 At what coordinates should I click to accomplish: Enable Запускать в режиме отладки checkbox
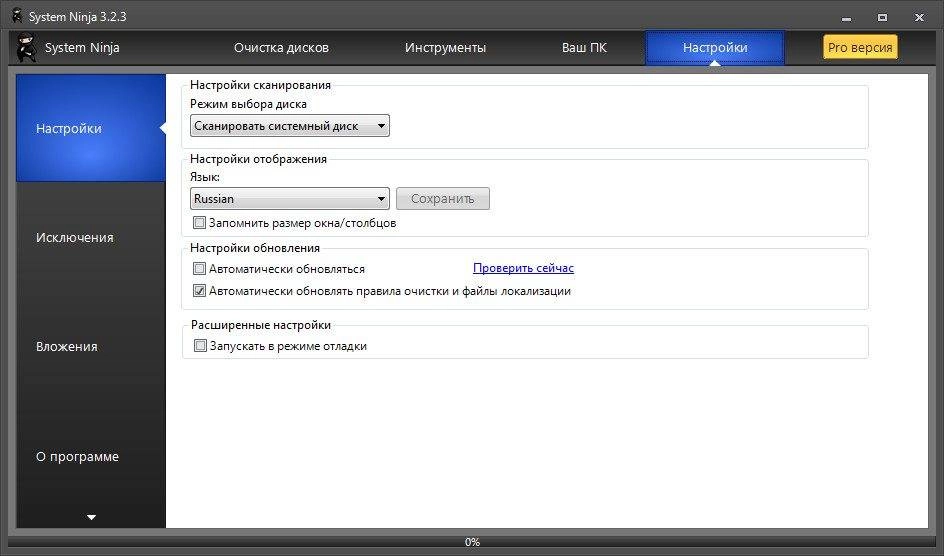[x=200, y=345]
